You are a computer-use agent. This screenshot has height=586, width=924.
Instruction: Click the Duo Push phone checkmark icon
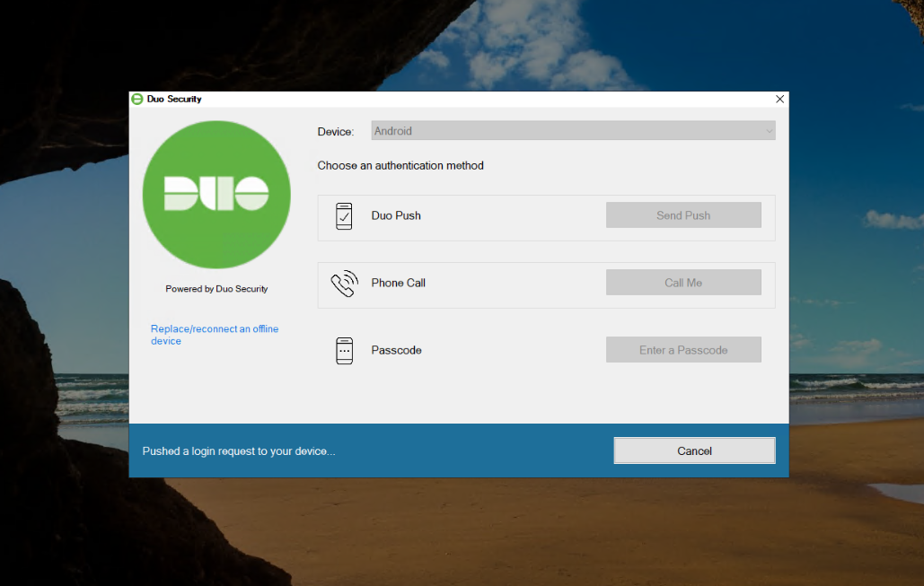coord(344,216)
